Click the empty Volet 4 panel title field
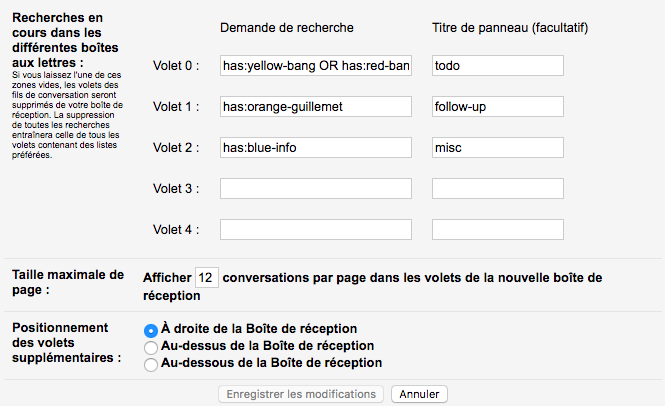The width and height of the screenshot is (665, 406). 497,230
